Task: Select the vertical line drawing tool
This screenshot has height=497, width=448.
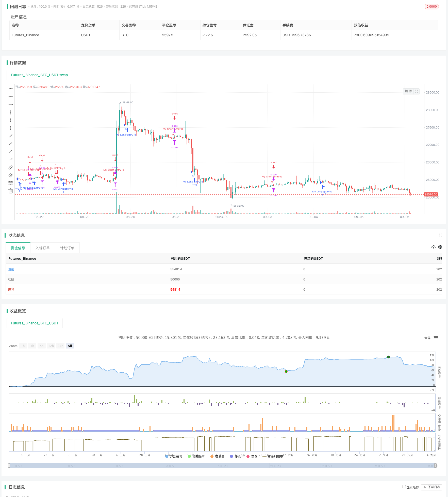Action: click(10, 112)
